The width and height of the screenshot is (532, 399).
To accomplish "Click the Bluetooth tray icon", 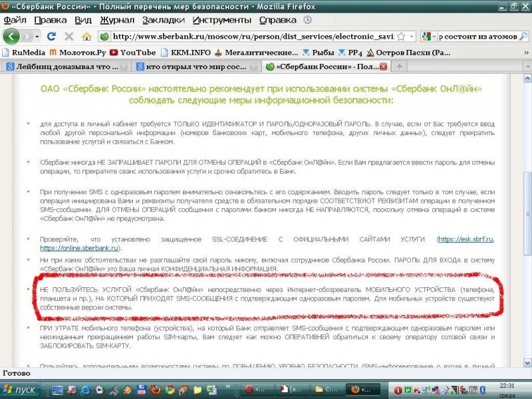I will point(483,390).
